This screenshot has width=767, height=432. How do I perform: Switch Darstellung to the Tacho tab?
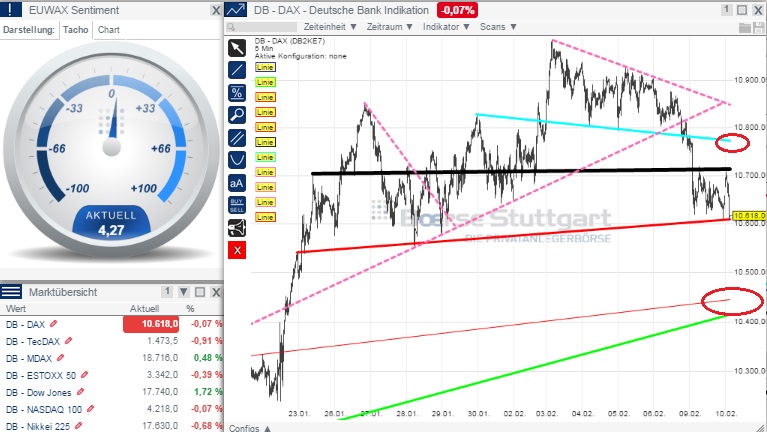click(x=76, y=30)
